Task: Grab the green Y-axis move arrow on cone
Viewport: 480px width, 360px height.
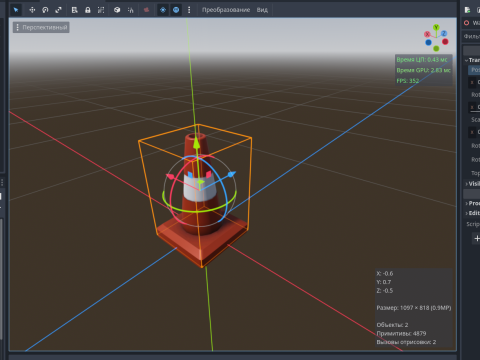Action: point(197,143)
